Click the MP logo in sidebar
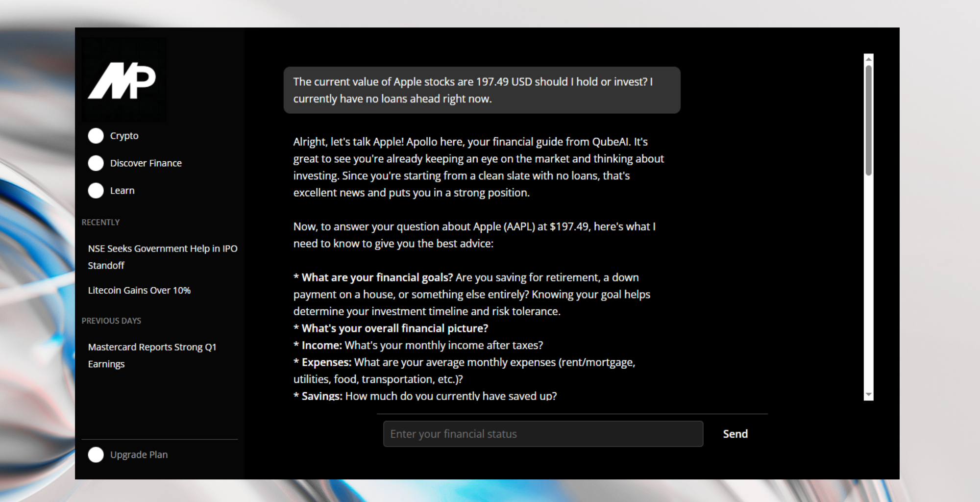 [123, 80]
